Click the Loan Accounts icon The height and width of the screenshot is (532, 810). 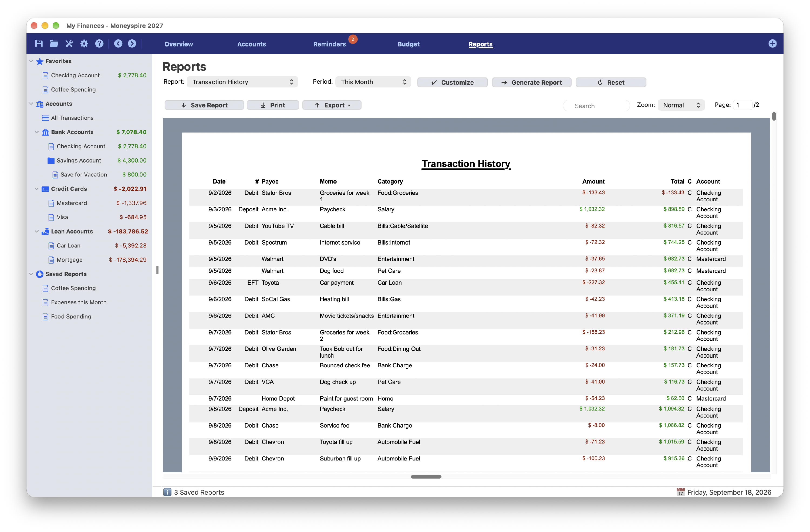[x=45, y=231]
